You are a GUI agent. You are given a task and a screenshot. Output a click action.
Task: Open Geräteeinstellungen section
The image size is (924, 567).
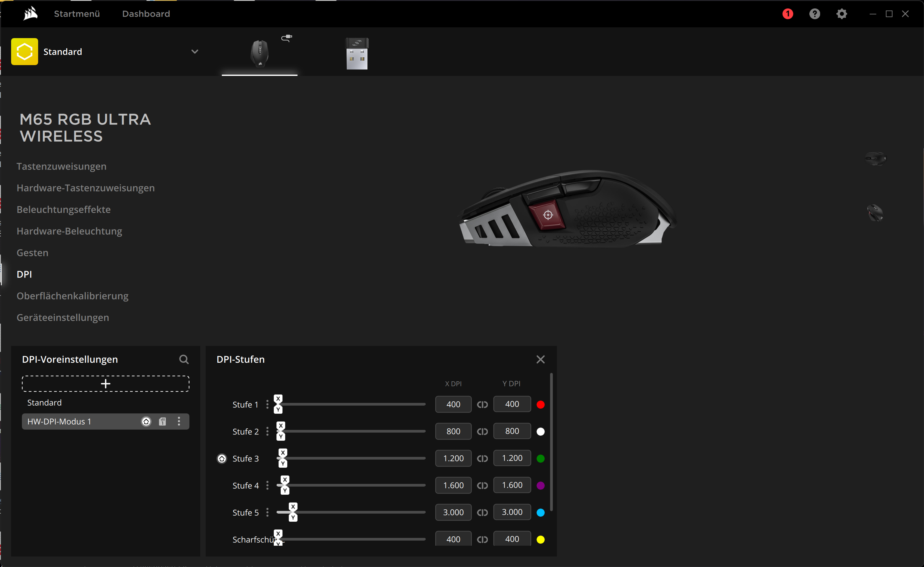[x=63, y=318]
